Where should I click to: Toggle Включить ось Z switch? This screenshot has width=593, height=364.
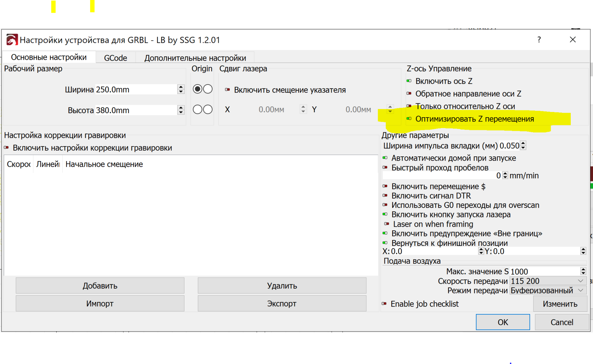pos(409,81)
